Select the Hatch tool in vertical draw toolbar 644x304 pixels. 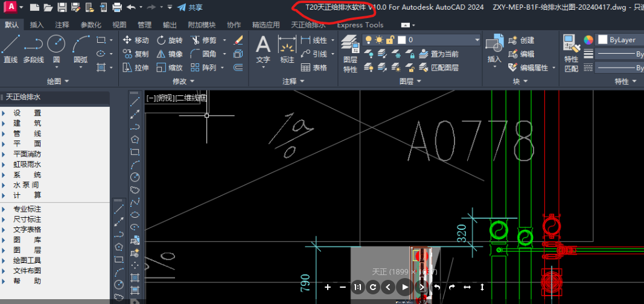pyautogui.click(x=135, y=278)
